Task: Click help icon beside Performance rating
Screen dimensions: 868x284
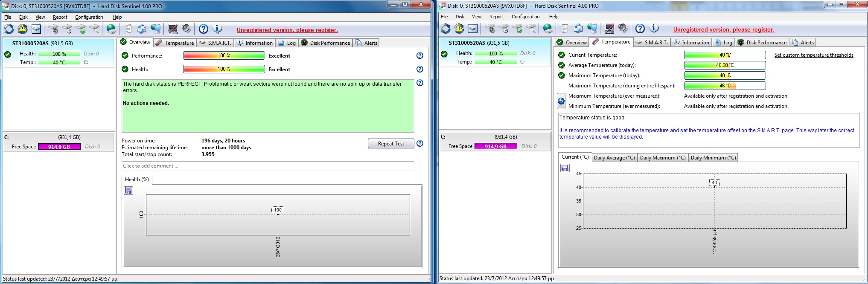Action: [420, 55]
